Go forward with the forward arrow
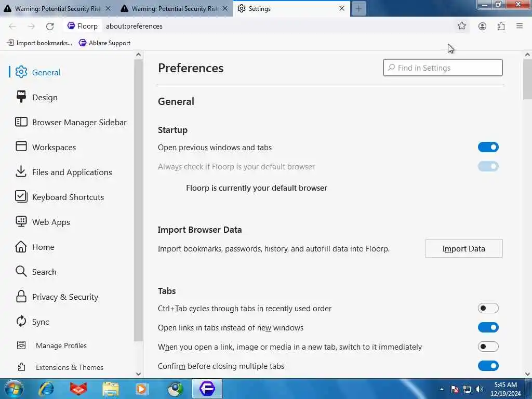This screenshot has width=532, height=399. point(31,26)
